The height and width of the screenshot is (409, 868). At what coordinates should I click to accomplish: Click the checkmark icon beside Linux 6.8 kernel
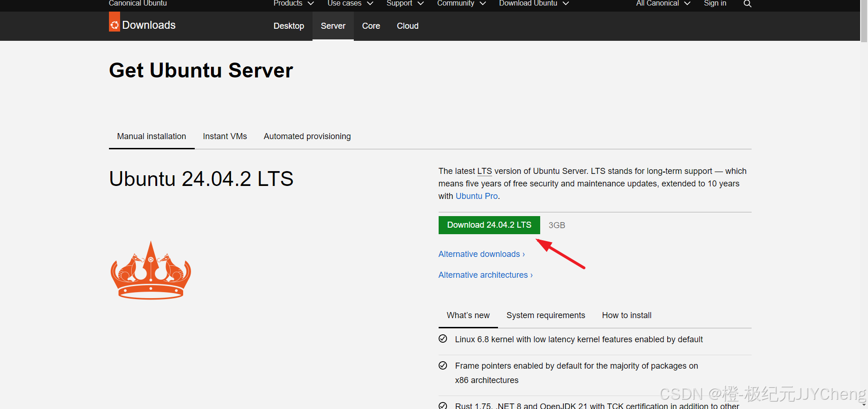click(443, 339)
